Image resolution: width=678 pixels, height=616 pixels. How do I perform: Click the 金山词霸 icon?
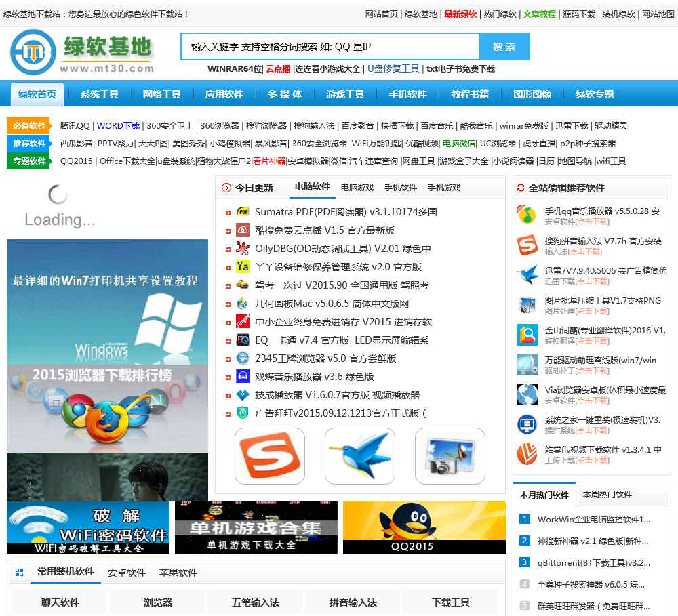[527, 335]
